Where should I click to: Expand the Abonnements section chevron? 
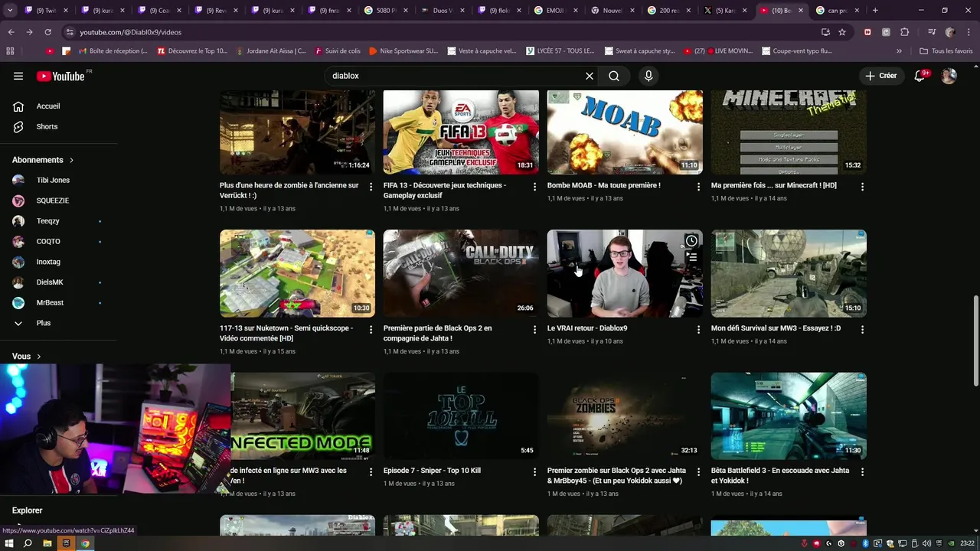tap(71, 160)
